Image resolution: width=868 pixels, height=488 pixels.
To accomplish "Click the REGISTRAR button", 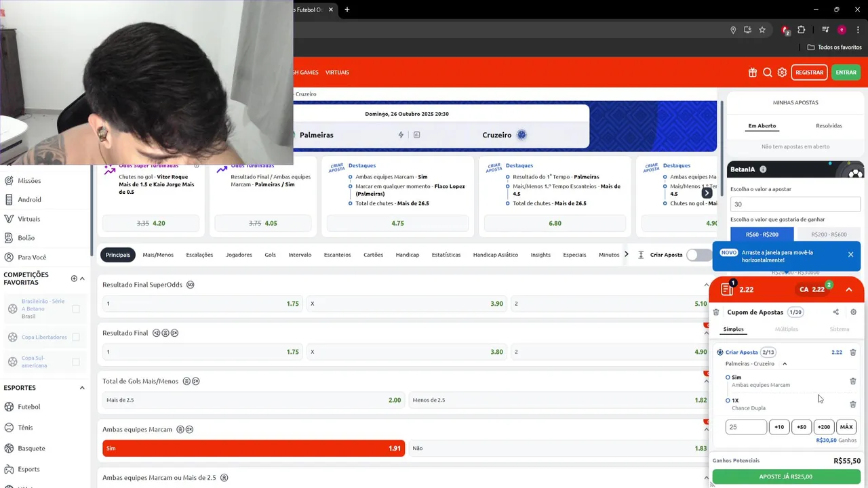I will (x=809, y=73).
